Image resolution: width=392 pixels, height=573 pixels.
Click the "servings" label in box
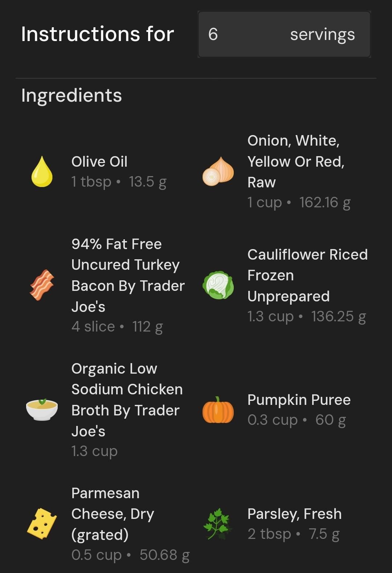(x=322, y=34)
